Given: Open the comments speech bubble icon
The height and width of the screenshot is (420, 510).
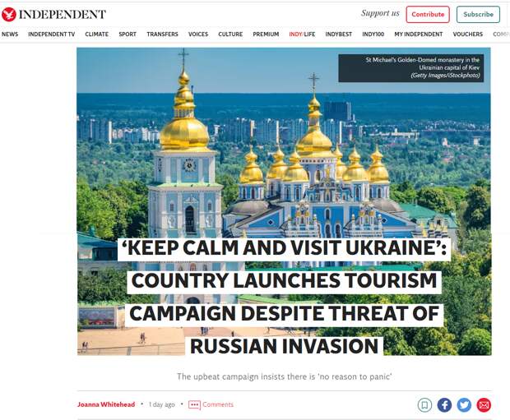Looking at the screenshot, I should coord(194,405).
